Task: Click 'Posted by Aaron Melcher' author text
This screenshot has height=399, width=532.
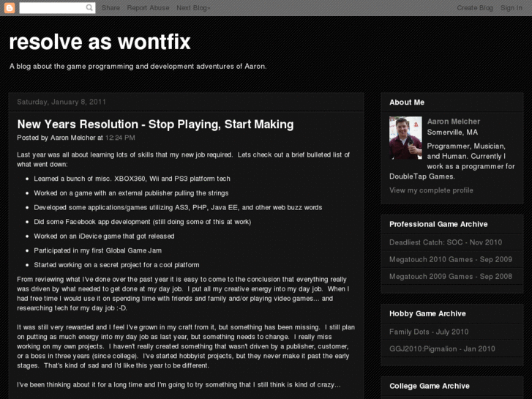Action: pos(56,138)
